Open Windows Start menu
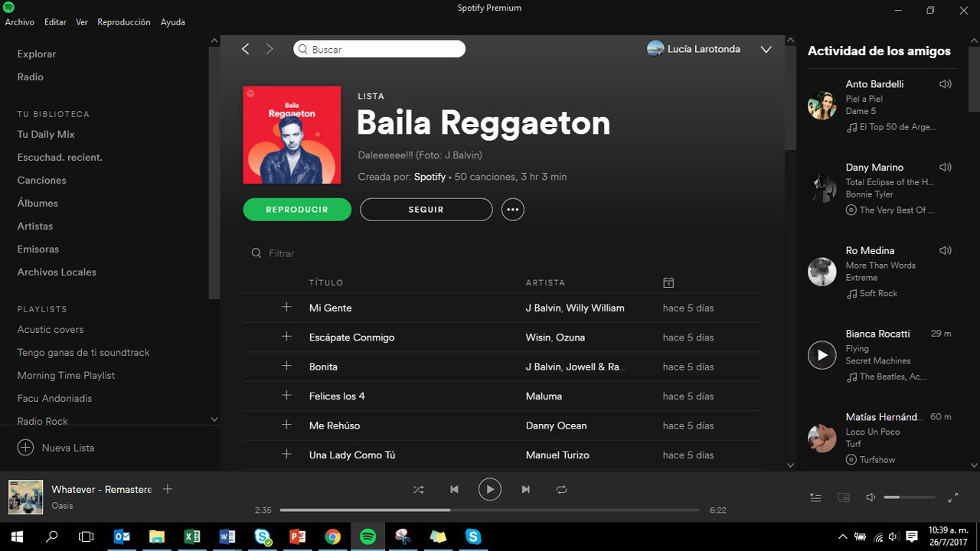 coord(17,536)
